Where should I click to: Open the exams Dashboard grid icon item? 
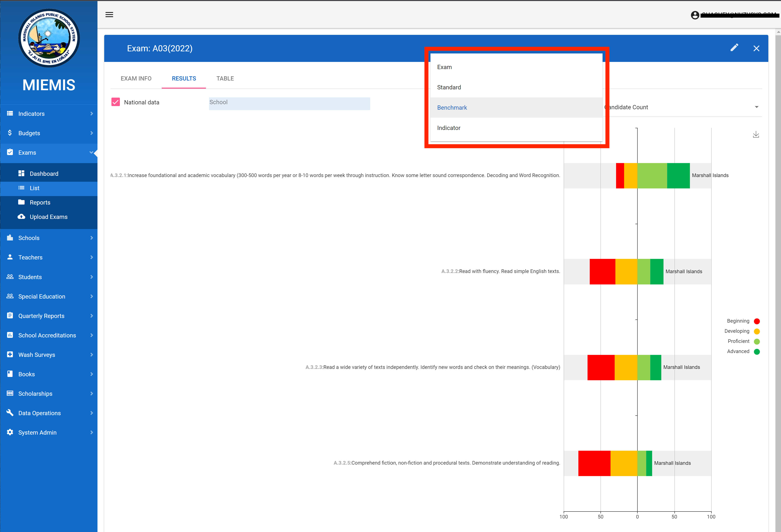click(x=44, y=174)
